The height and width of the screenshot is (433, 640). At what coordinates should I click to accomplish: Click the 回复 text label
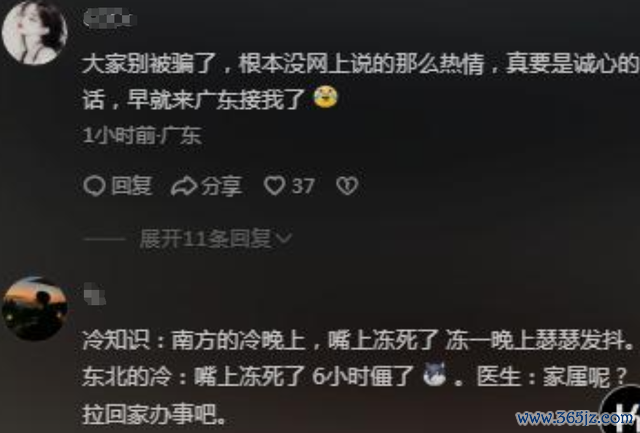pos(132,186)
